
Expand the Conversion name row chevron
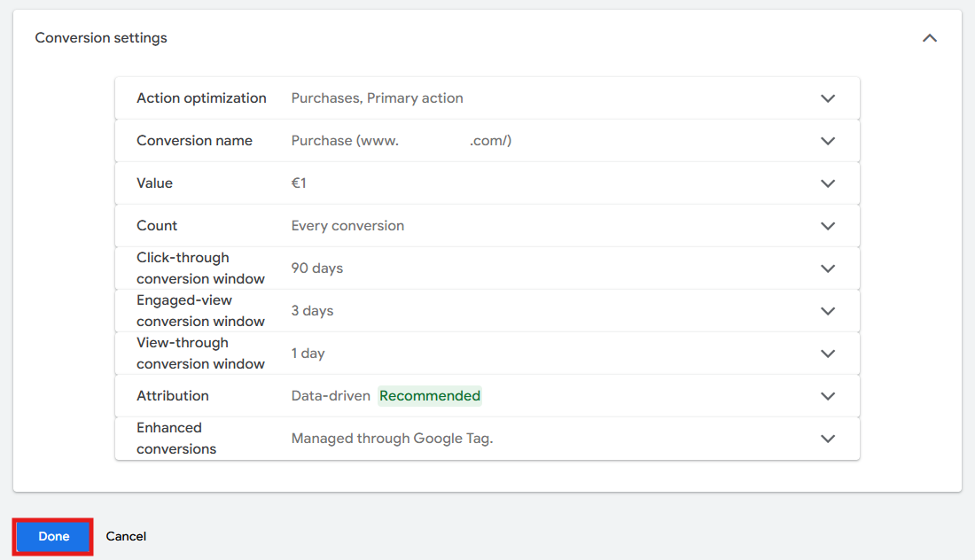pos(828,141)
